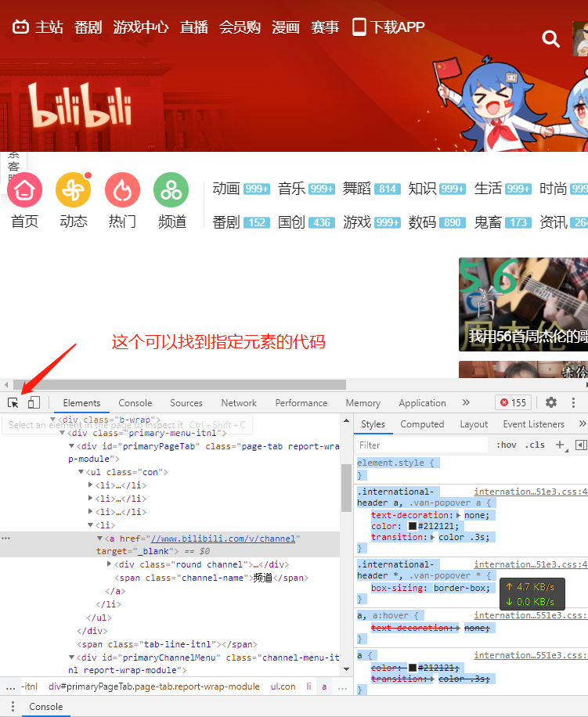This screenshot has width=588, height=717.
Task: Click the Elements panel vertical scrollbar thumb
Action: pyautogui.click(x=346, y=488)
